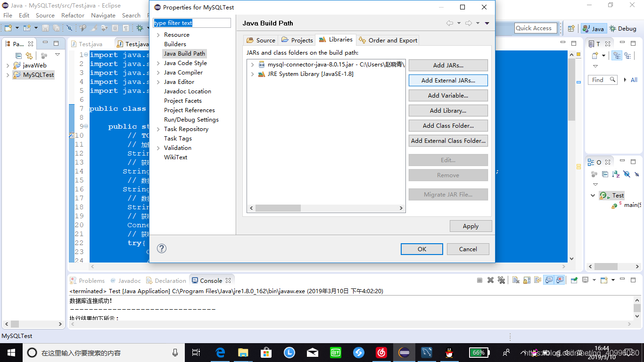Expand JRE System Library entry
Screen dimensions: 644x362
[x=253, y=74]
